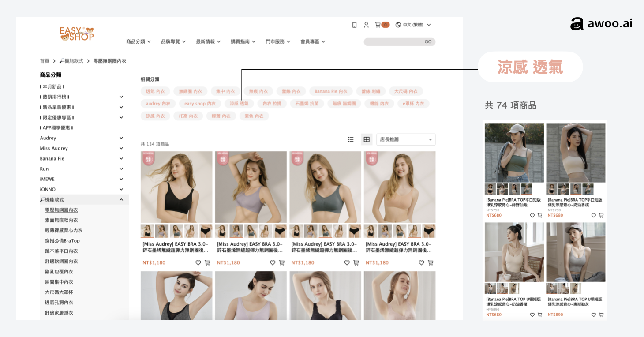Select the 石墨烯 抗菌 related category tag
Viewport: 644px width, 337px height.
click(307, 104)
